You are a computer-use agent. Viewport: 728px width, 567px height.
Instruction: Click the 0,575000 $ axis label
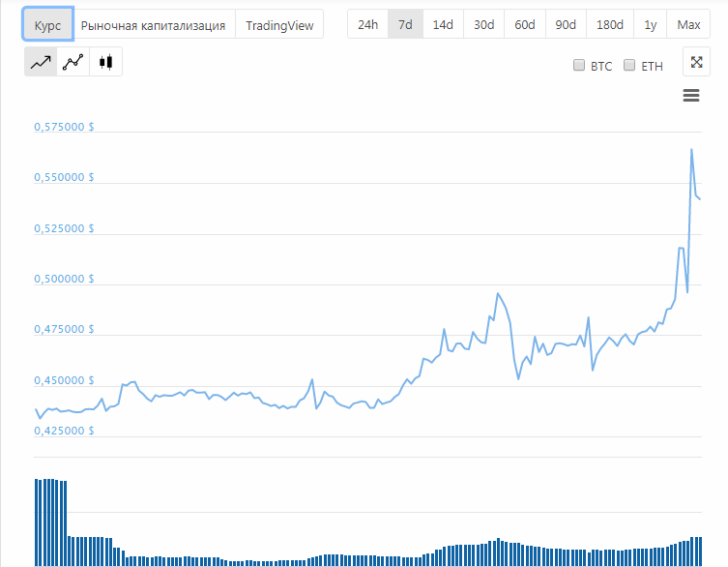(64, 127)
